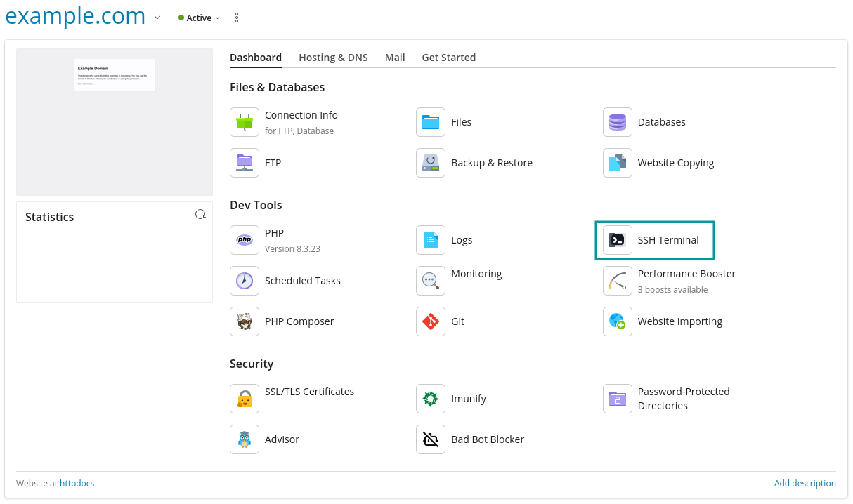The image size is (853, 504).
Task: Open the Backup & Restore icon
Action: click(x=431, y=163)
